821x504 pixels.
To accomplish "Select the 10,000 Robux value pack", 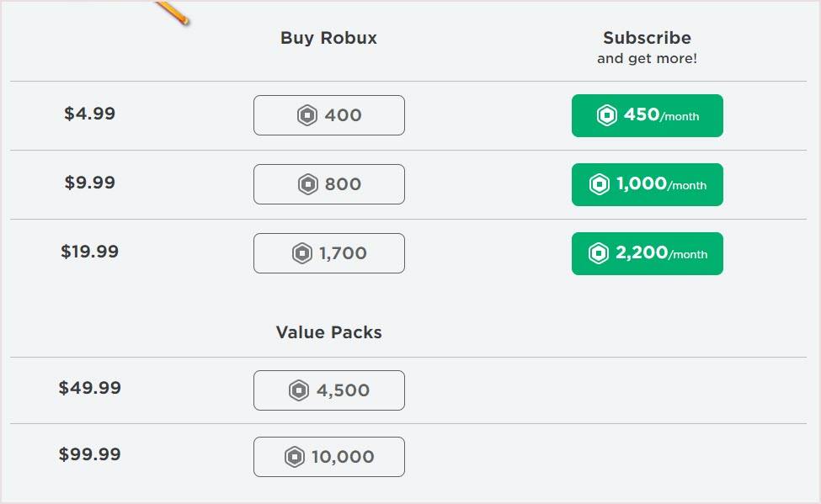I will [x=328, y=457].
